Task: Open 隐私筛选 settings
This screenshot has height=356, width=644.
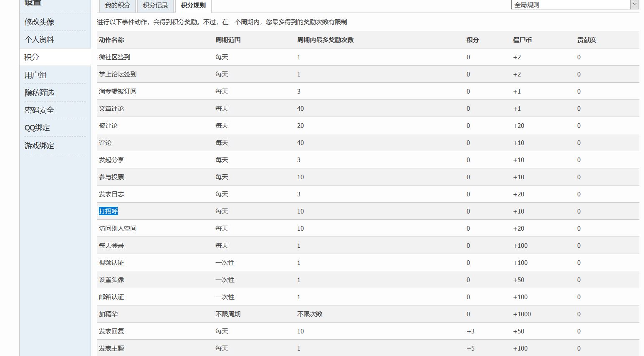Action: click(x=39, y=93)
